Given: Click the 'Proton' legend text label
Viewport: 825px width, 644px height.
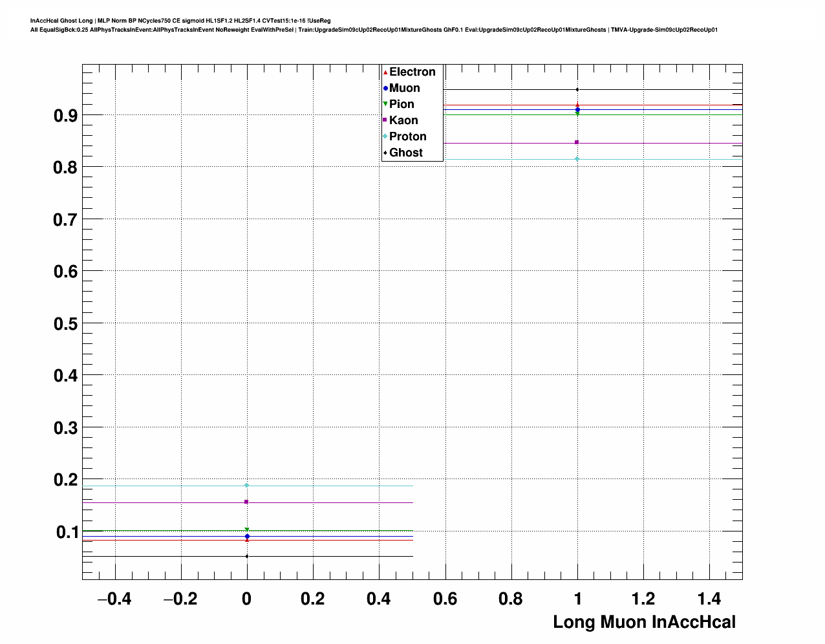Looking at the screenshot, I should (407, 136).
